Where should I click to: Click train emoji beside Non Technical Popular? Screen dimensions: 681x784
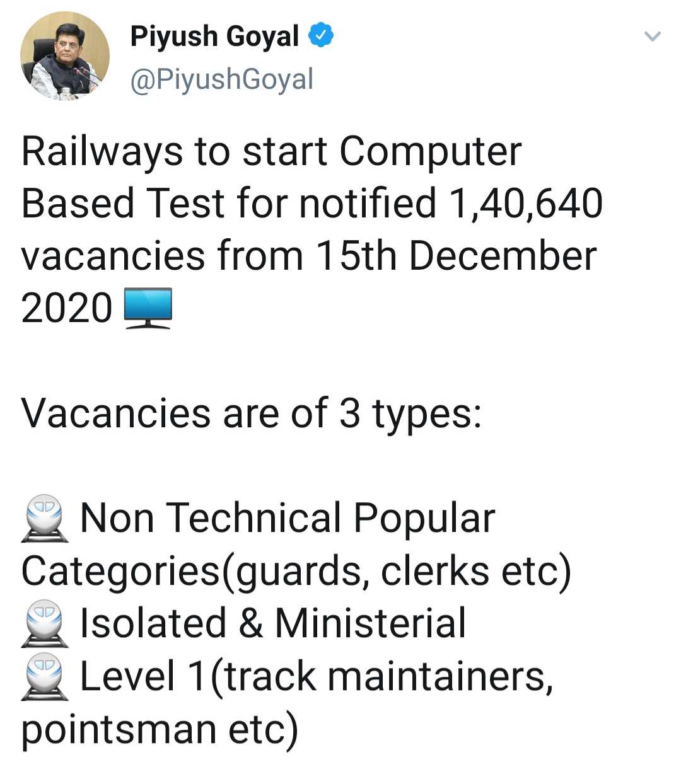tap(45, 519)
